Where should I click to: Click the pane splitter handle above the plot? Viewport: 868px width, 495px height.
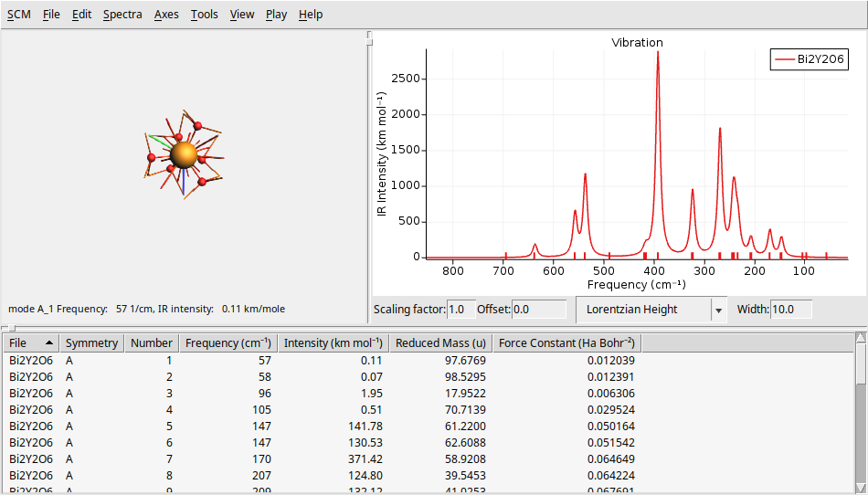[370, 37]
